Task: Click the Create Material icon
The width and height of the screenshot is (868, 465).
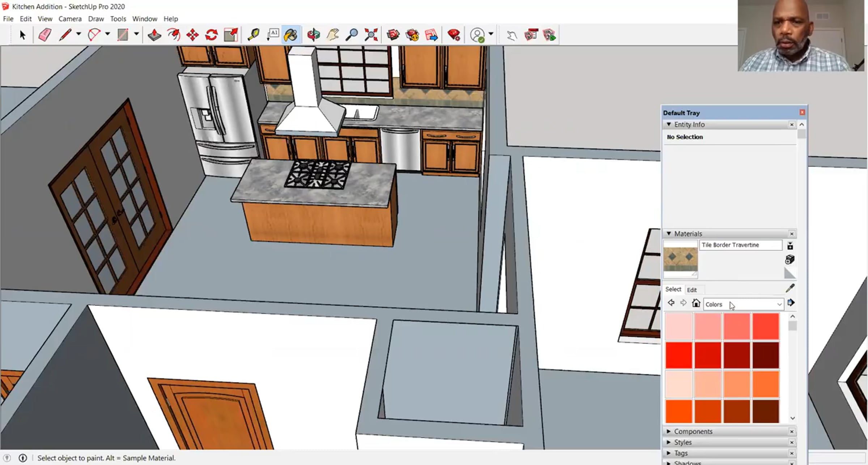Action: pyautogui.click(x=790, y=259)
